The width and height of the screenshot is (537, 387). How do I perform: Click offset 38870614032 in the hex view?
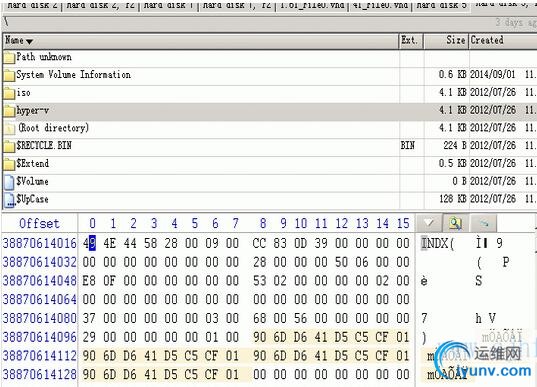pyautogui.click(x=40, y=262)
